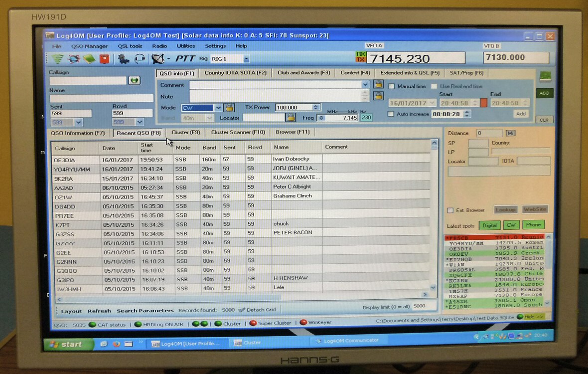Click the green Digital spots filter button
Image resolution: width=588 pixels, height=374 pixels.
click(489, 225)
